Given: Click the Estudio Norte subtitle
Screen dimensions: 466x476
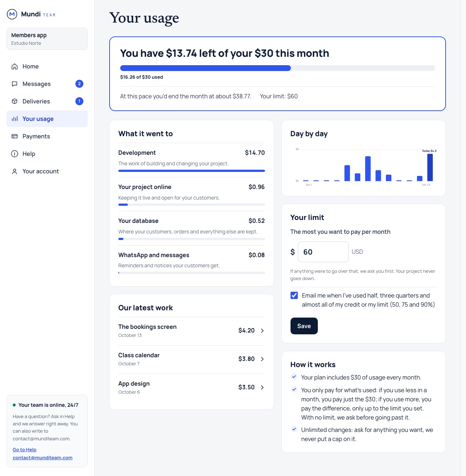Looking at the screenshot, I should coord(26,43).
